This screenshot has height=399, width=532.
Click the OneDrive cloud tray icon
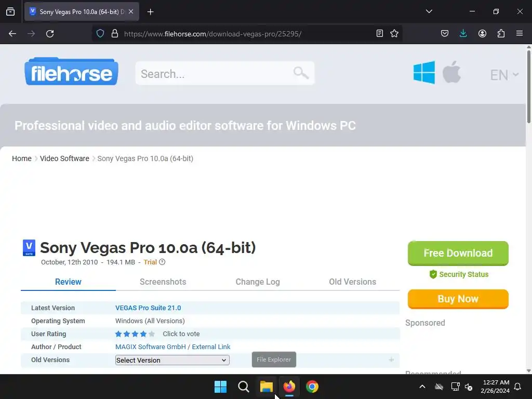pos(439,387)
